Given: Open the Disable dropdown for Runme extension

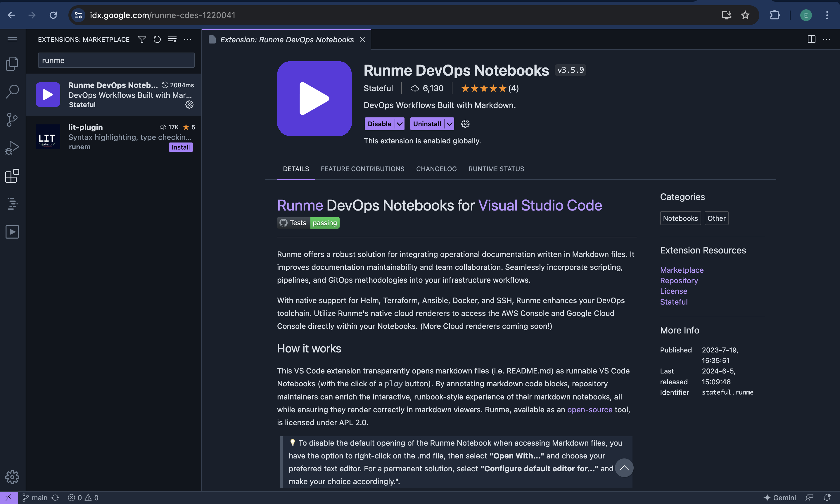Looking at the screenshot, I should click(x=399, y=124).
